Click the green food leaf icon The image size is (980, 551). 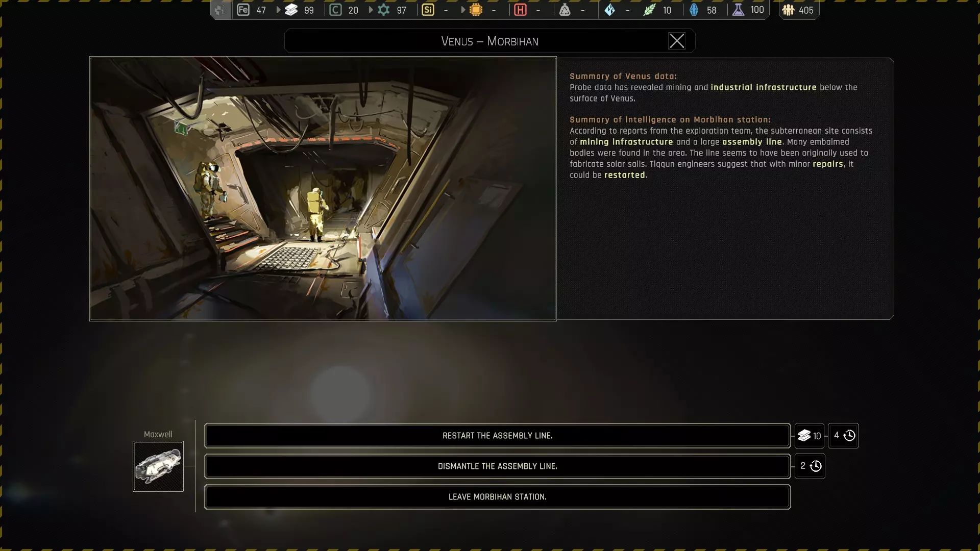(x=649, y=10)
